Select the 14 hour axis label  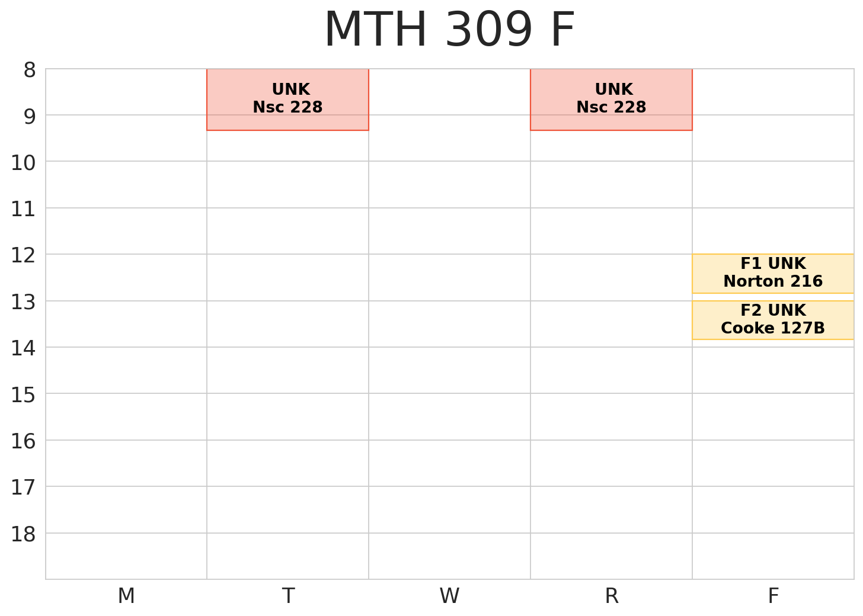click(24, 349)
